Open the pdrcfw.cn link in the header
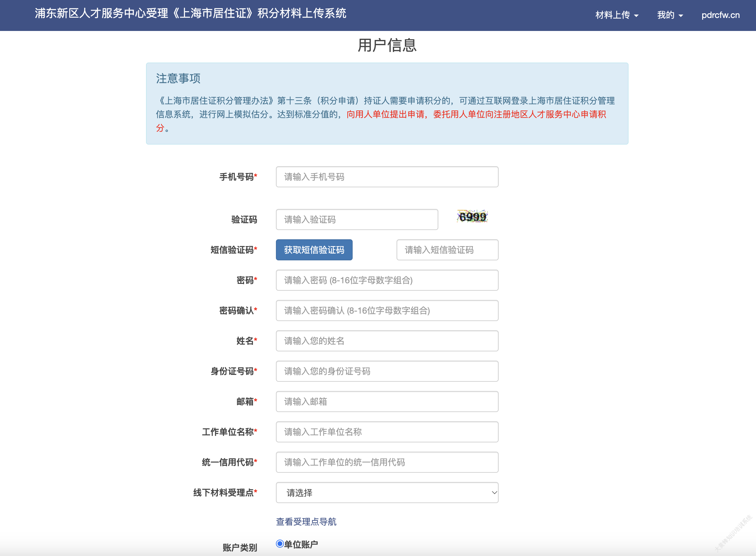756x556 pixels. [x=720, y=15]
